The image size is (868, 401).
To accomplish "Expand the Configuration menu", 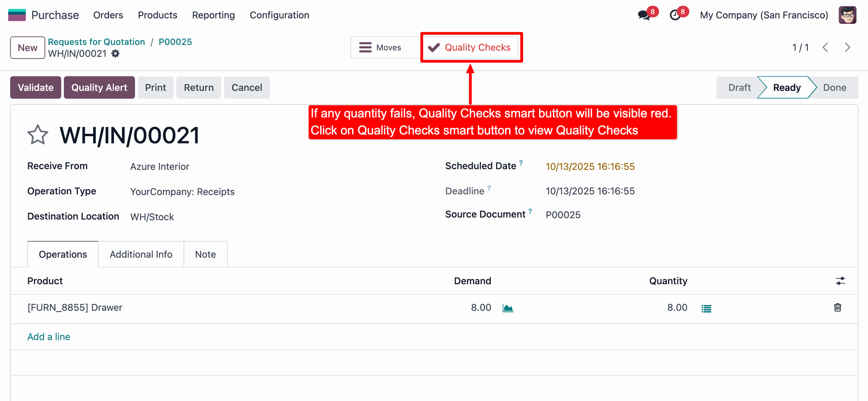I will click(x=279, y=15).
